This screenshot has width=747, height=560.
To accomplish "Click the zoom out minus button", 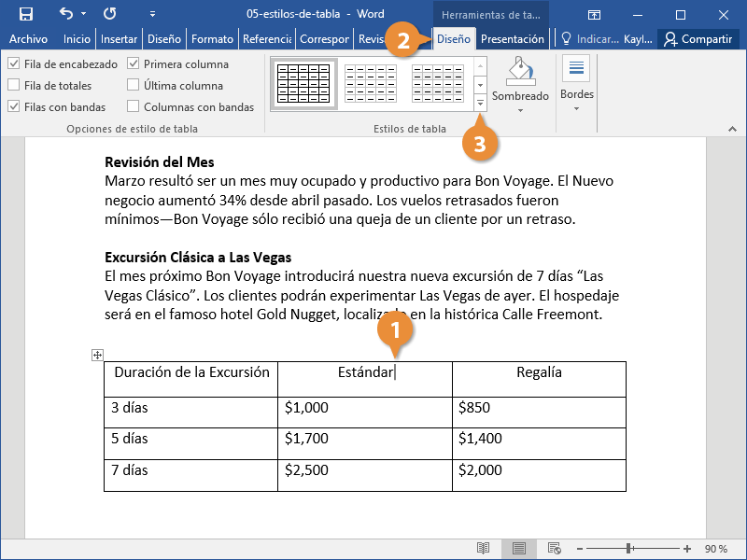I will point(580,549).
